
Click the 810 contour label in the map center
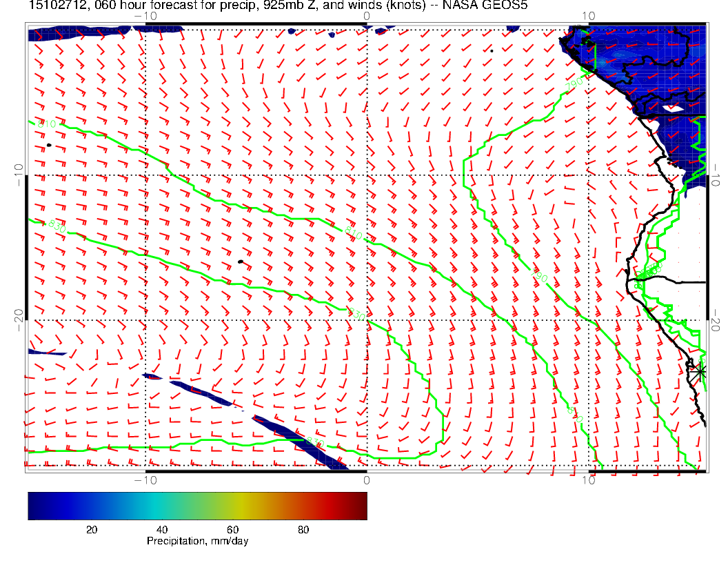tap(353, 233)
